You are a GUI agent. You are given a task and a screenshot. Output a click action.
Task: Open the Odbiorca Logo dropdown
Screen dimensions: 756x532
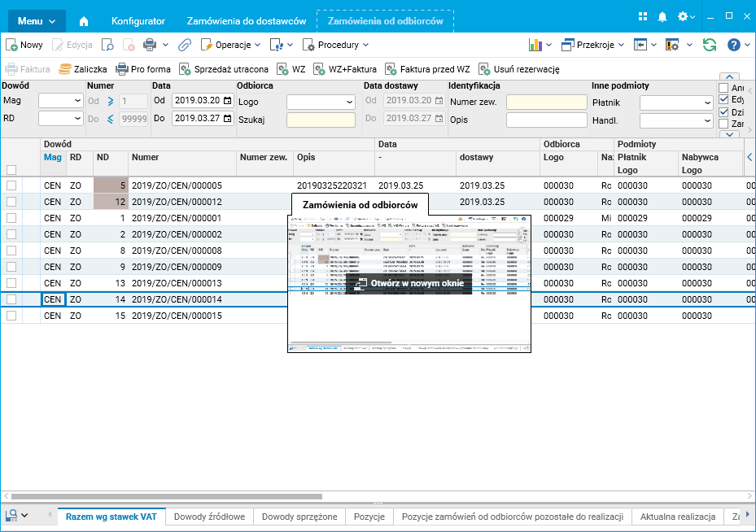click(x=321, y=102)
